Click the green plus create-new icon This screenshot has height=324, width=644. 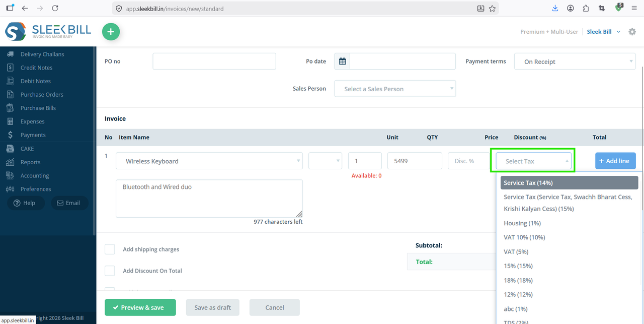click(111, 32)
